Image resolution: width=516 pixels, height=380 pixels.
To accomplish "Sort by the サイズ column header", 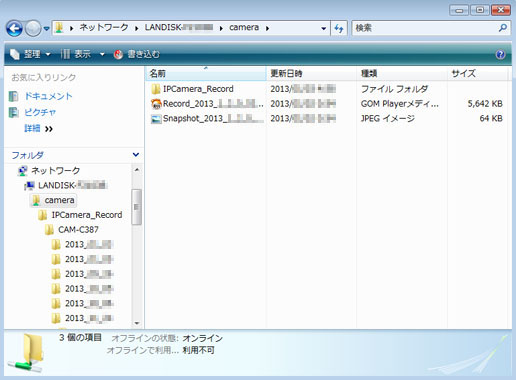I will (x=478, y=73).
